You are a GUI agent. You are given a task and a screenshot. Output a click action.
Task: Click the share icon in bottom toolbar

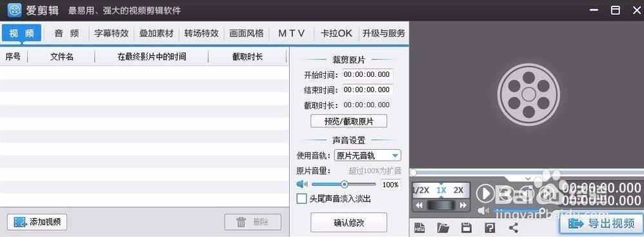point(514,227)
